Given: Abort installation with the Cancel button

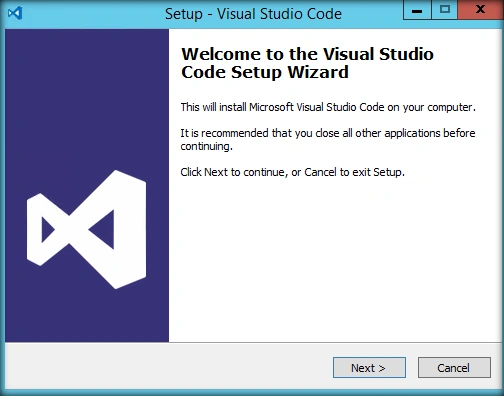Looking at the screenshot, I should pos(454,368).
